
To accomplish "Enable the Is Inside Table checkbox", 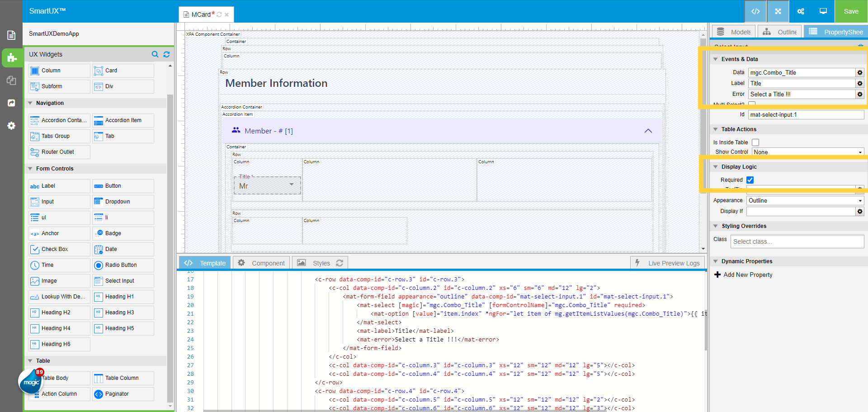I will point(755,142).
